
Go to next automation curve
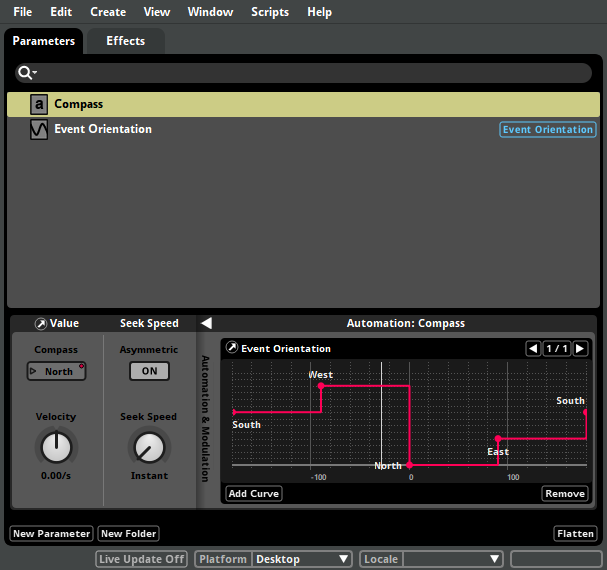click(x=580, y=349)
